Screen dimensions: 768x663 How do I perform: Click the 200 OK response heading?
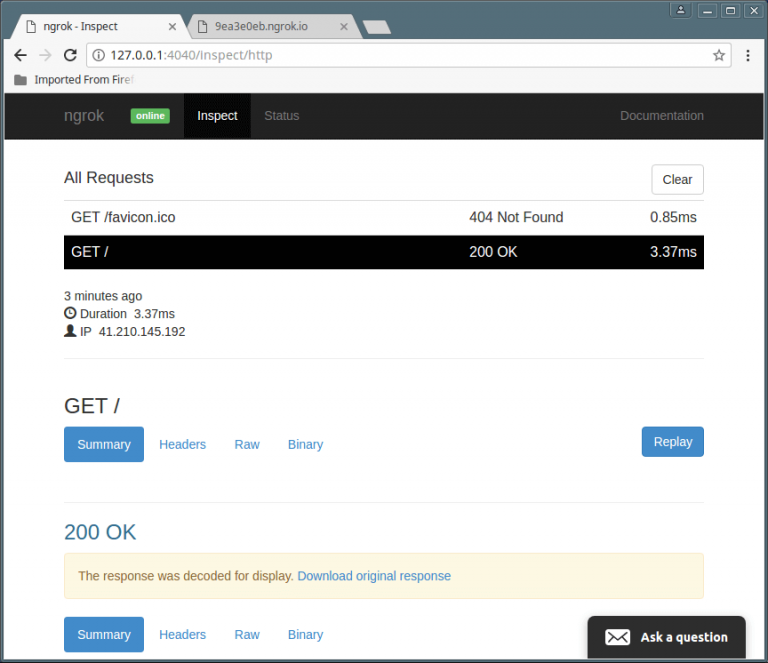pyautogui.click(x=100, y=532)
